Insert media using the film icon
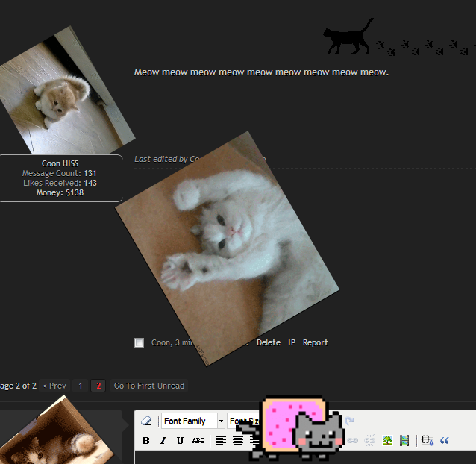Image resolution: width=476 pixels, height=464 pixels. click(404, 441)
